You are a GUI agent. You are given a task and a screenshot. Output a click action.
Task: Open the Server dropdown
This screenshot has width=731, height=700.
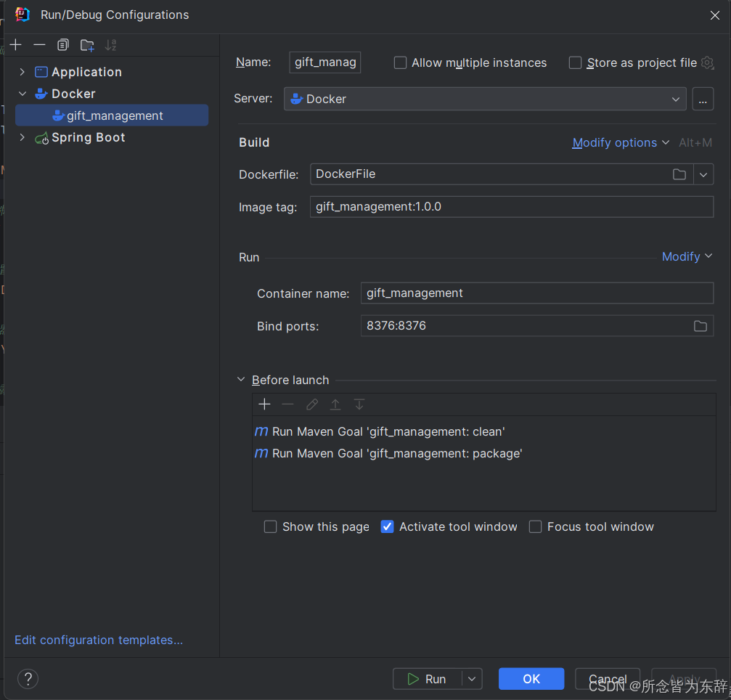[675, 98]
